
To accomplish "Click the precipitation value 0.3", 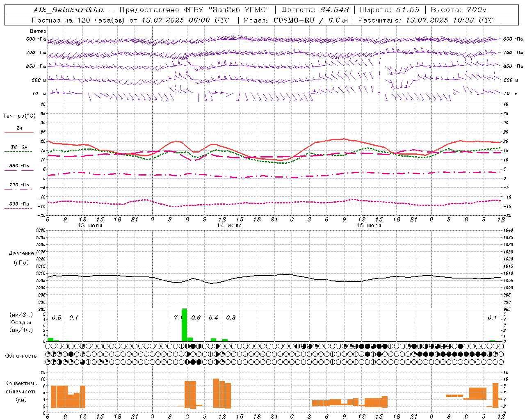I will [x=231, y=317].
